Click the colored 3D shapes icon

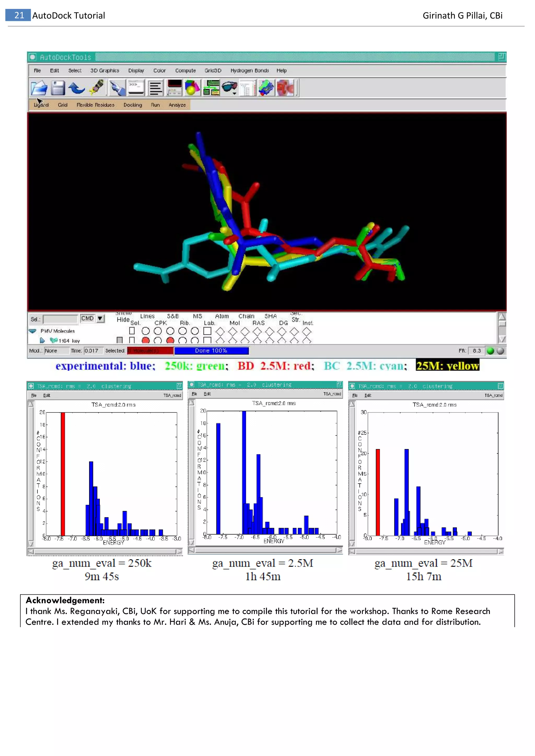tap(192, 88)
